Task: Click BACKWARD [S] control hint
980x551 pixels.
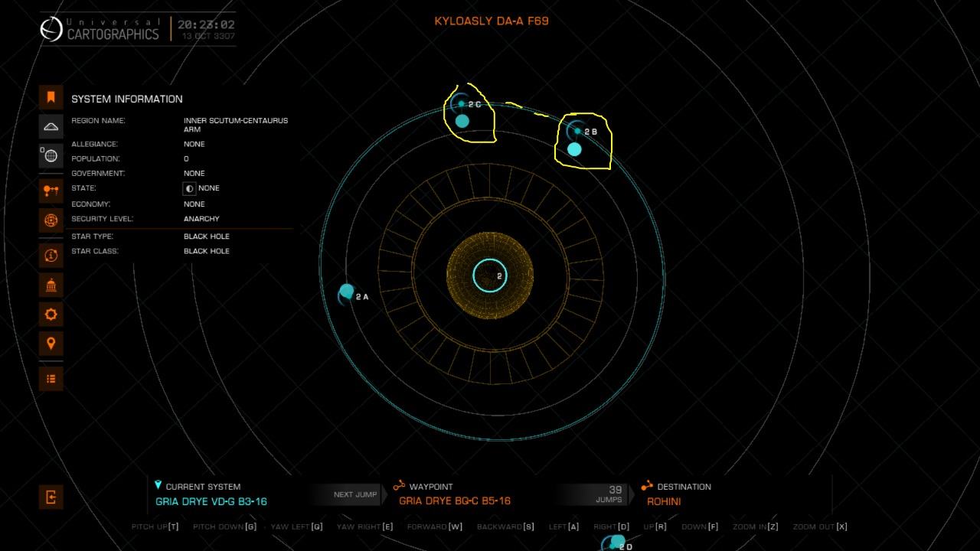Action: pos(505,527)
